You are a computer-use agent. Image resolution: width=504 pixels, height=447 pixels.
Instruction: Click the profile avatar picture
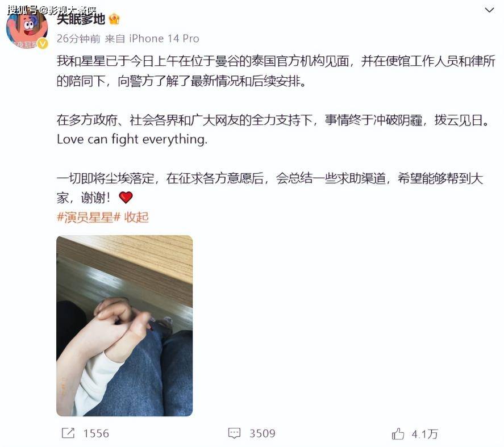27,28
